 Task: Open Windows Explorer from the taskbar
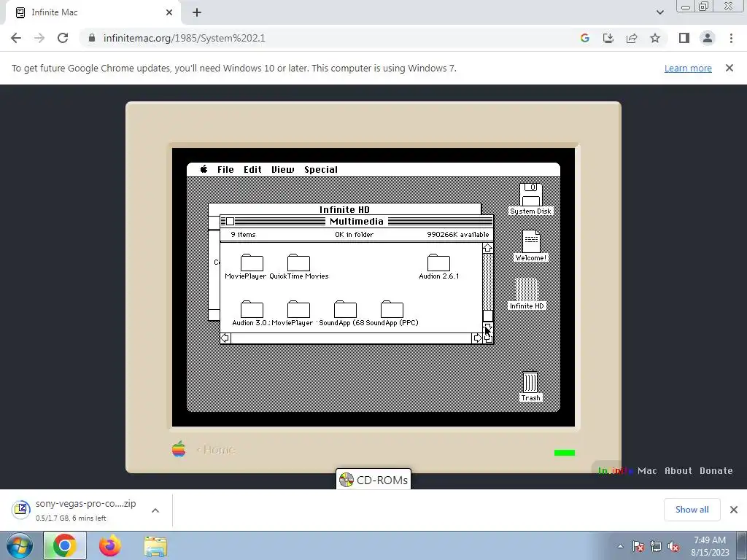155,546
